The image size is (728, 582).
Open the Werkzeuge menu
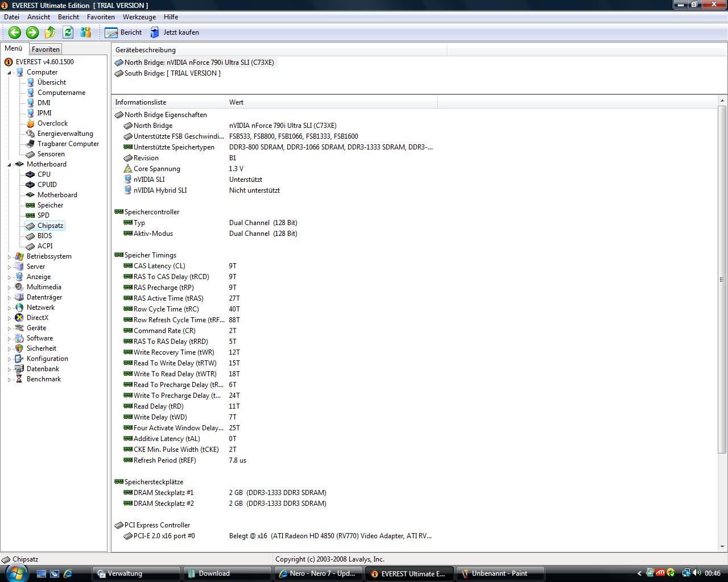(x=139, y=17)
